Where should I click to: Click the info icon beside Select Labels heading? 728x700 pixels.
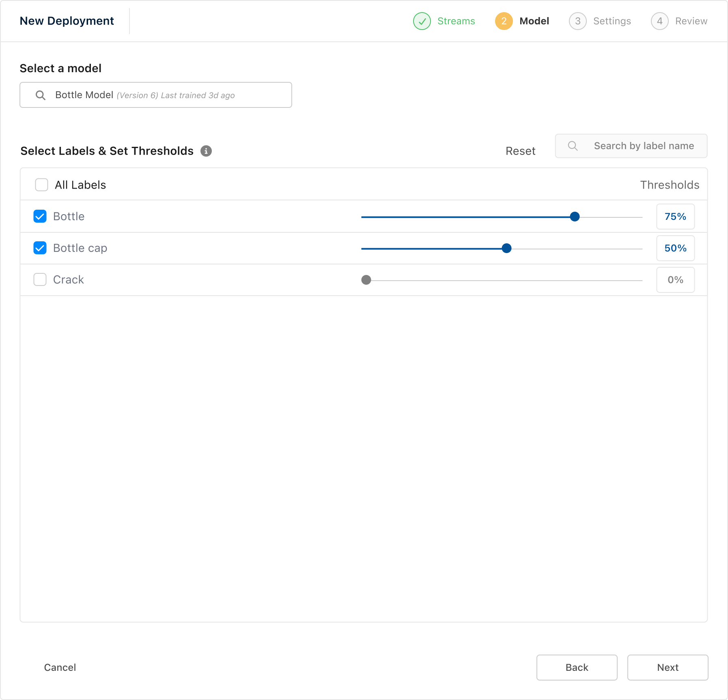click(206, 151)
